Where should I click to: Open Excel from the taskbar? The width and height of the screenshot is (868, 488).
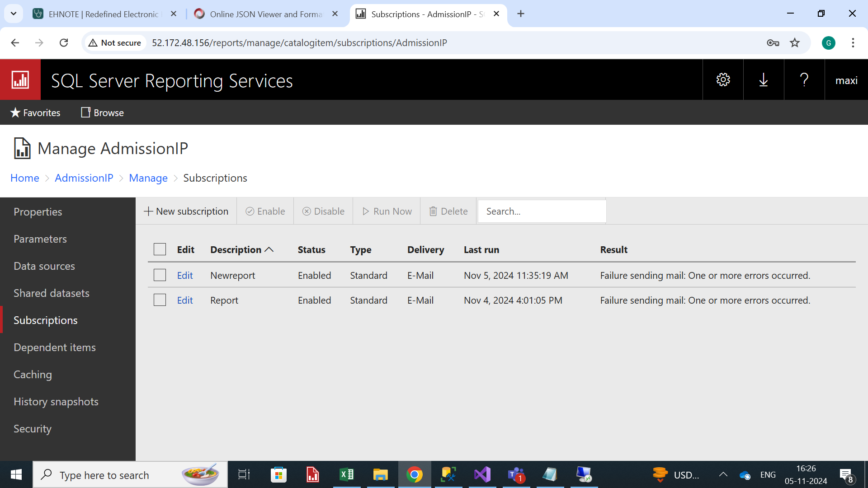coord(347,474)
